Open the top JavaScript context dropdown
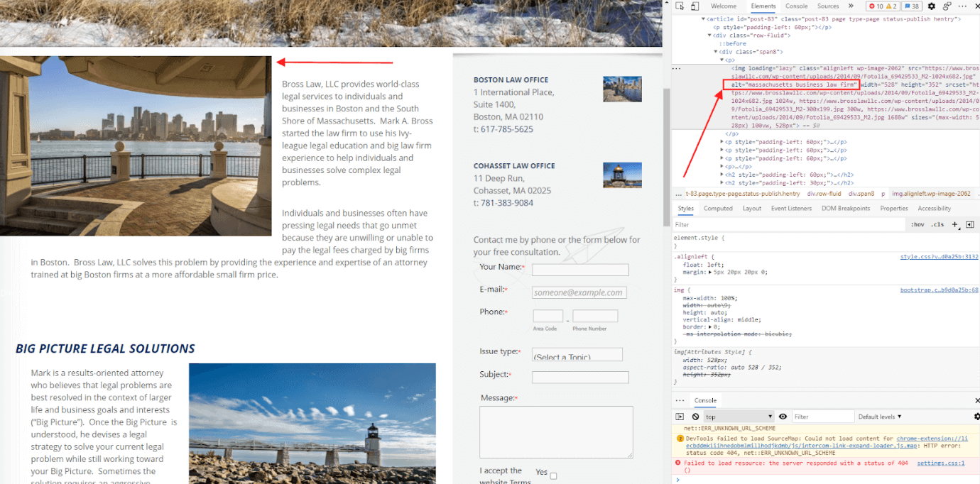The width and height of the screenshot is (980, 484). 738,417
